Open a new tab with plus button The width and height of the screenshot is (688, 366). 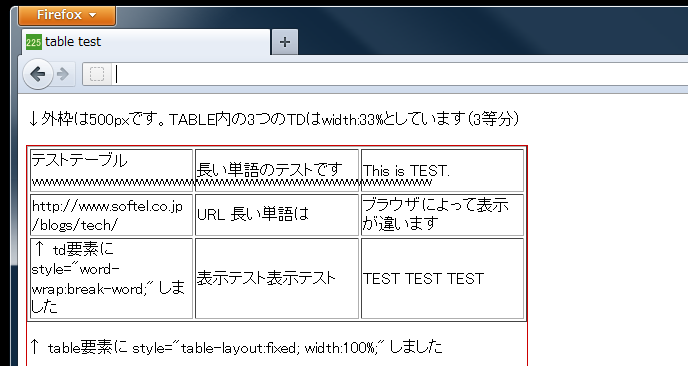(x=285, y=42)
